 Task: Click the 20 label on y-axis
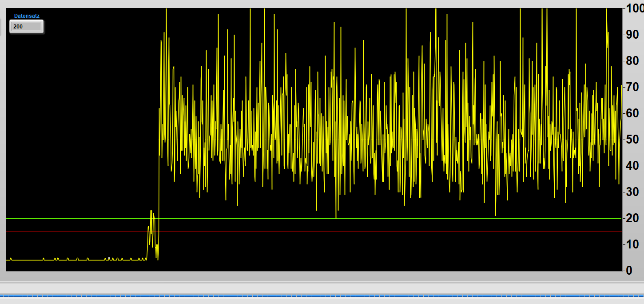[x=632, y=218]
